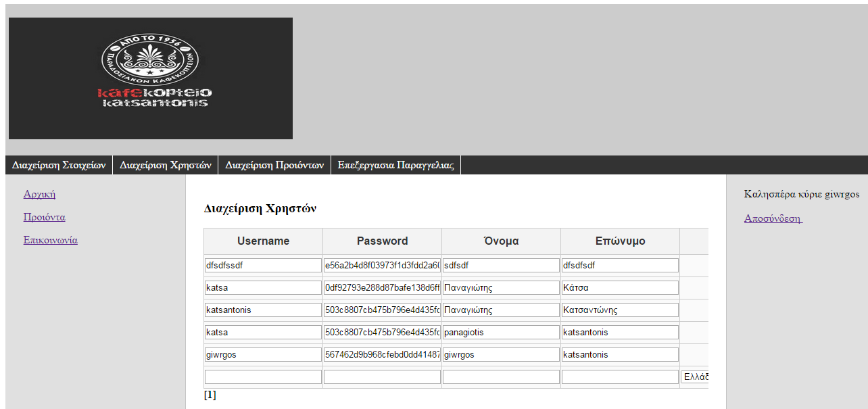Edit the surname field dfsdfsdf
Viewport: 868px width, 409px height.
pyautogui.click(x=620, y=266)
